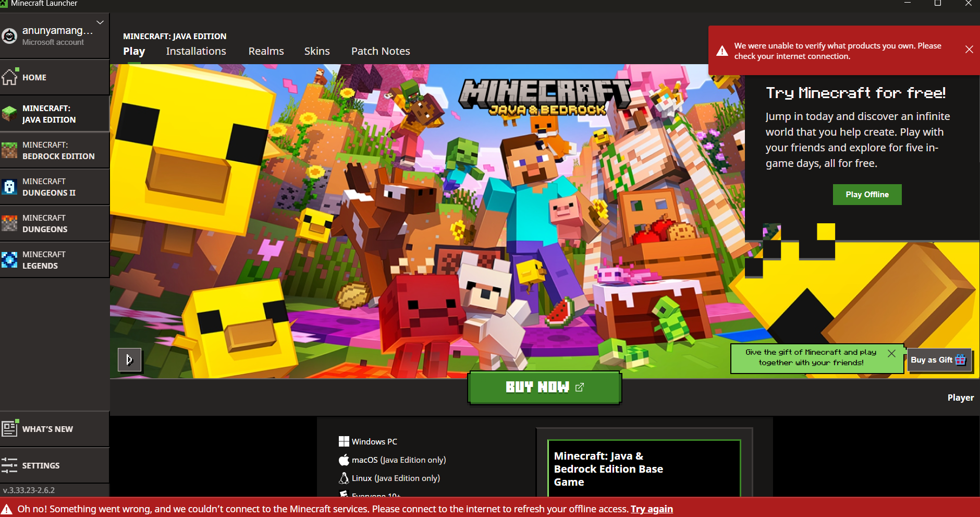Open Minecraft: Bedrock Edition from sidebar
The image size is (980, 517).
point(55,150)
